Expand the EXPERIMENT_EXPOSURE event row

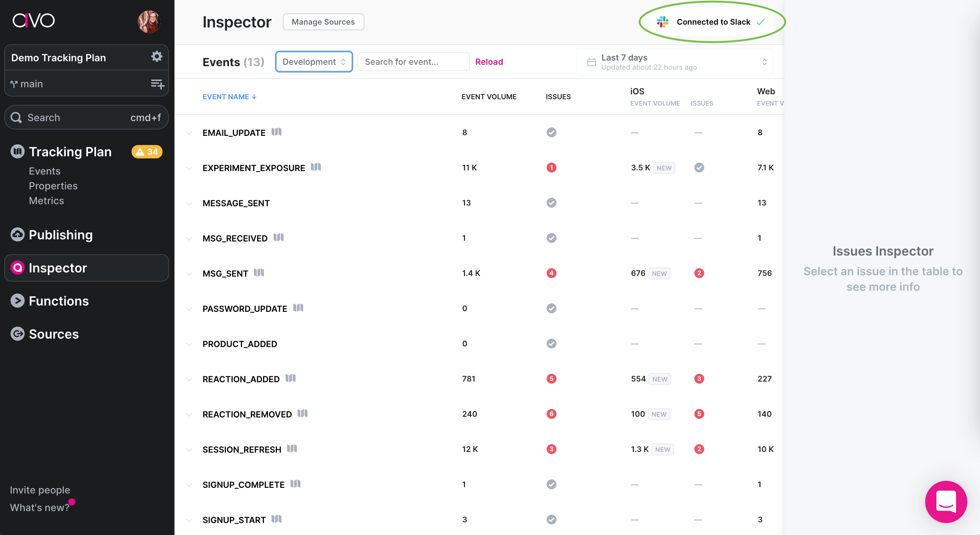coord(189,168)
